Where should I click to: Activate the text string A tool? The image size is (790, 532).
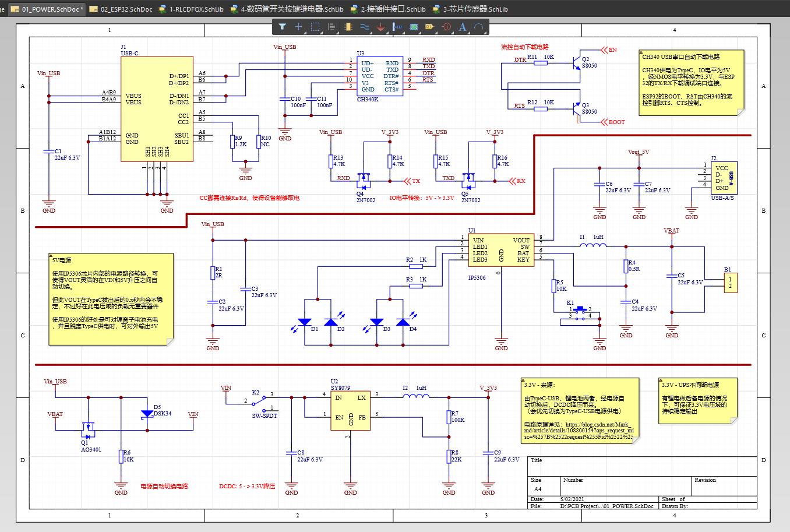463,27
